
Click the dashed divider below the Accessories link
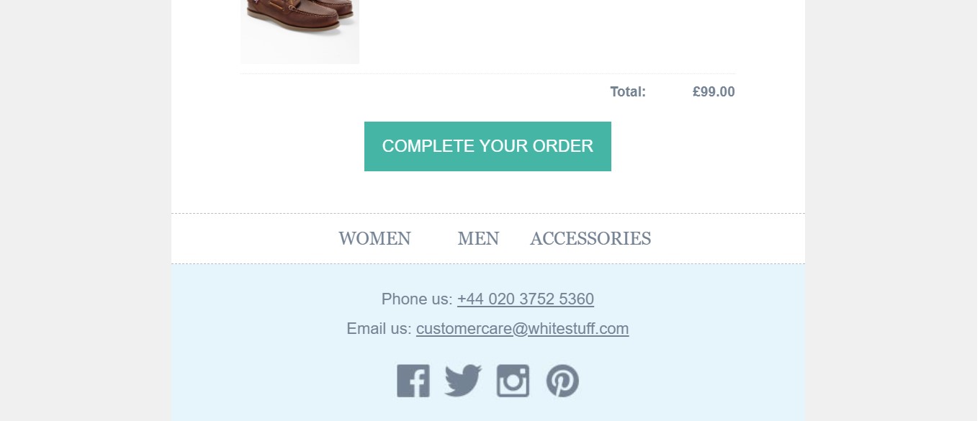488,263
